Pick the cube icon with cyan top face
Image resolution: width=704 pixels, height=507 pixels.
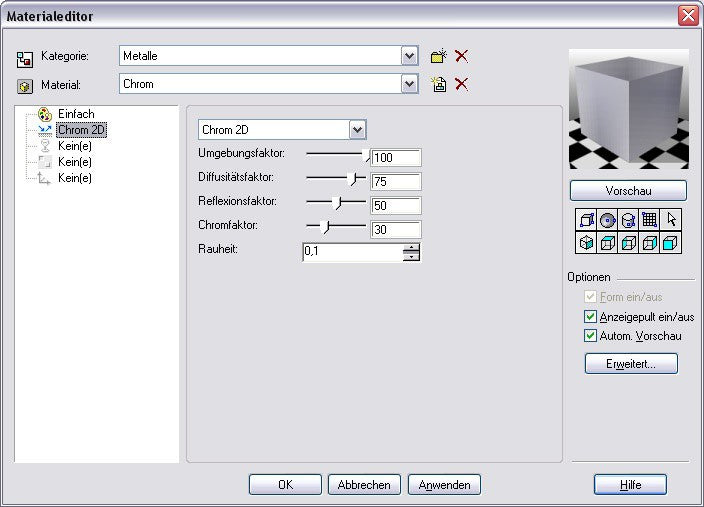click(x=607, y=242)
